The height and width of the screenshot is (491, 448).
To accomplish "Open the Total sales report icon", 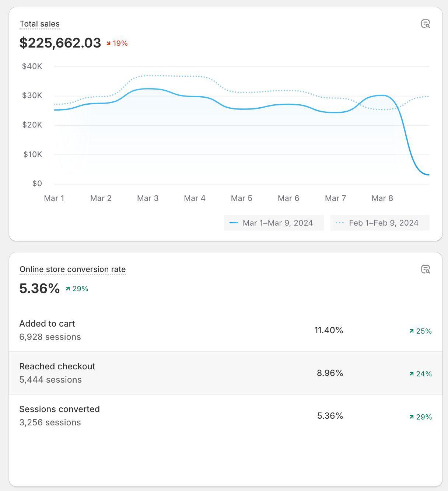I will [426, 24].
